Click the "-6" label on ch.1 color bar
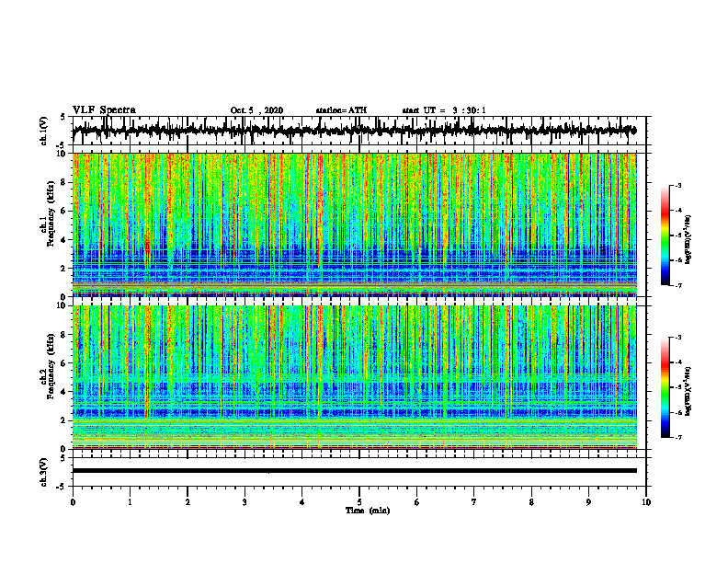Image resolution: width=728 pixels, height=563 pixels. (677, 260)
